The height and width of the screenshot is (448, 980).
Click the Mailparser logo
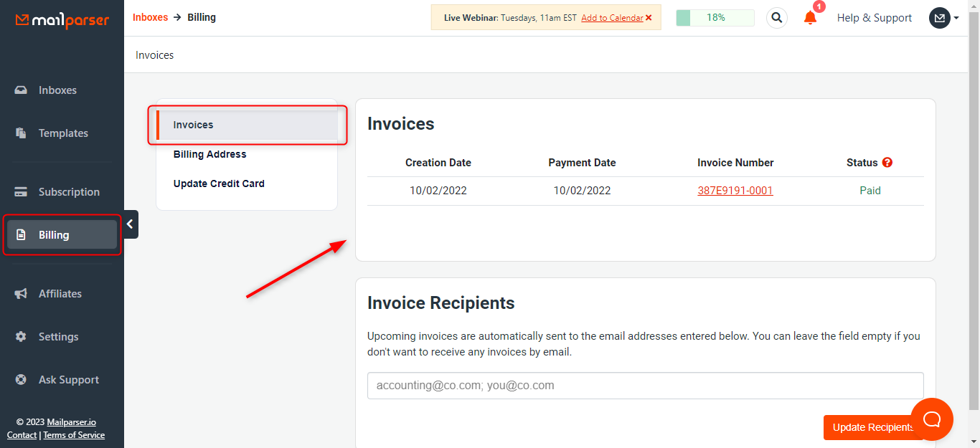pos(61,21)
